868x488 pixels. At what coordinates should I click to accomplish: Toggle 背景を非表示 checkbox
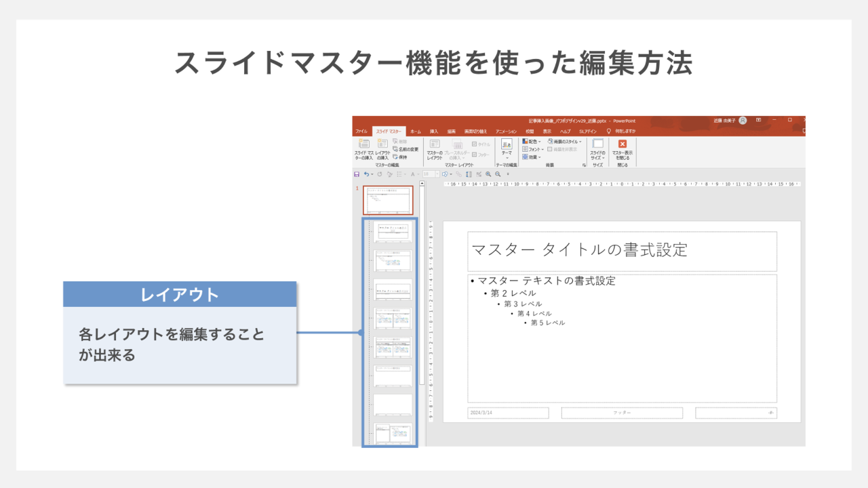click(x=562, y=149)
